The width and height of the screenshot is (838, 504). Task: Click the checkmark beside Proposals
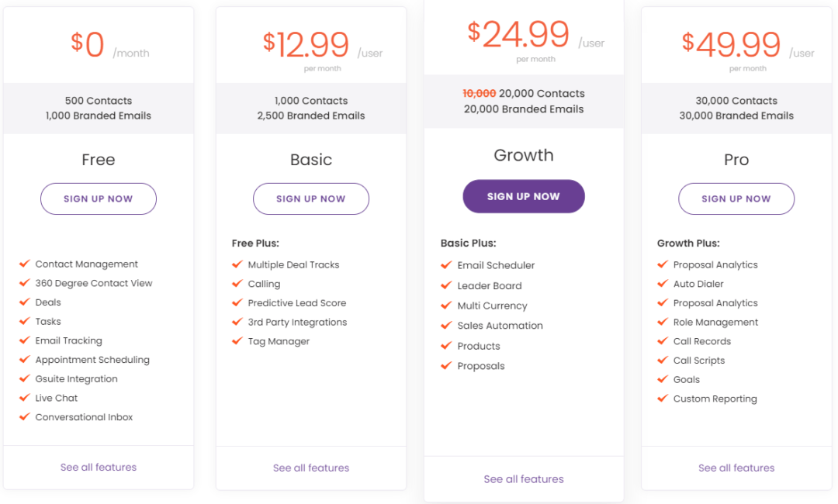point(445,366)
